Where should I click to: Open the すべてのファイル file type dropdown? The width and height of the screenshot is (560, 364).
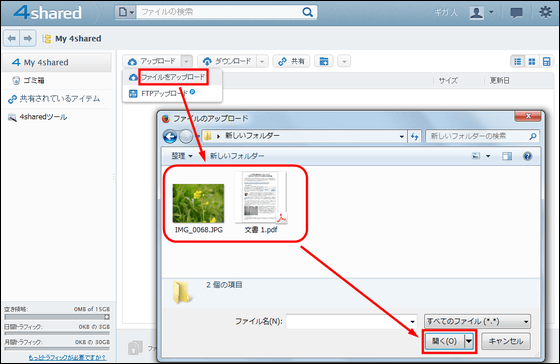pyautogui.click(x=477, y=321)
